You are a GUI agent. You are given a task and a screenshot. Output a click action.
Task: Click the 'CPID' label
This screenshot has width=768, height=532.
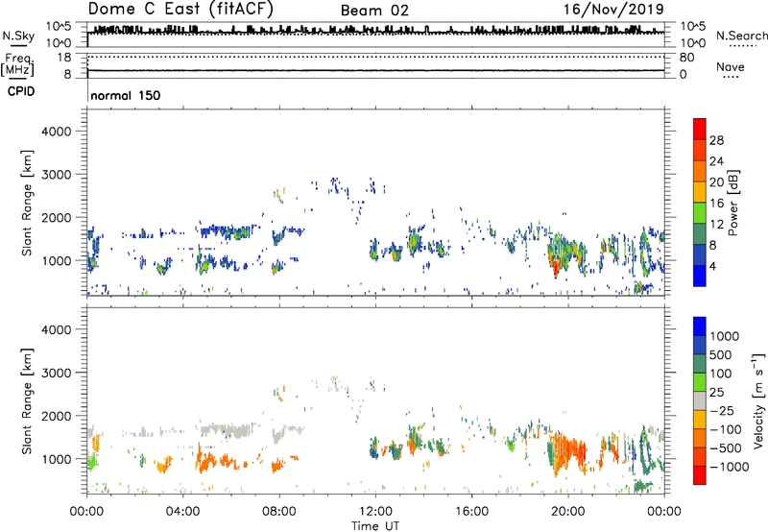click(21, 91)
